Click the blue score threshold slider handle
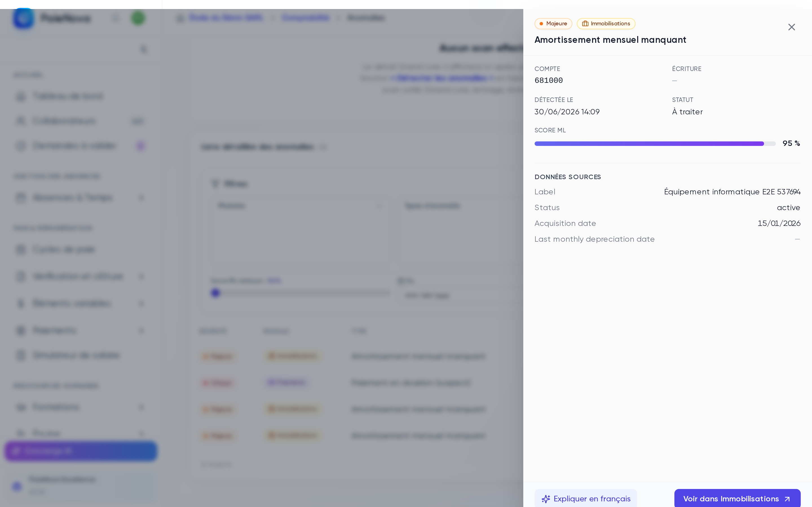Screen dimensions: 812x507 [x=215, y=293]
